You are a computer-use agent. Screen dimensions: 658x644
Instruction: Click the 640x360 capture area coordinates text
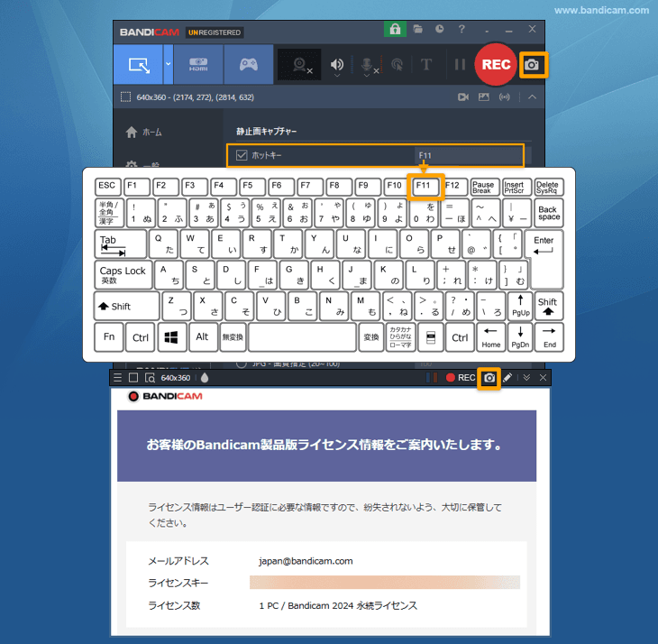195,97
